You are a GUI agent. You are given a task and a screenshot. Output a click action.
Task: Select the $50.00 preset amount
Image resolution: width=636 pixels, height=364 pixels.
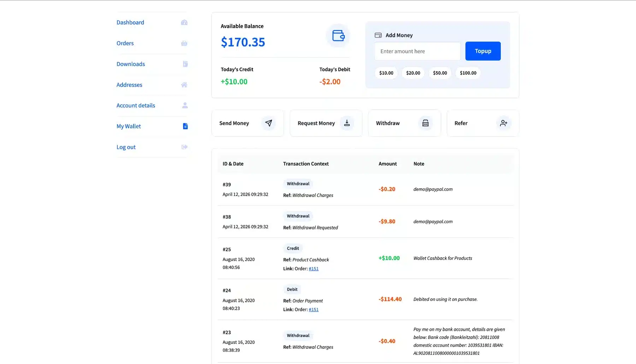[x=440, y=73]
